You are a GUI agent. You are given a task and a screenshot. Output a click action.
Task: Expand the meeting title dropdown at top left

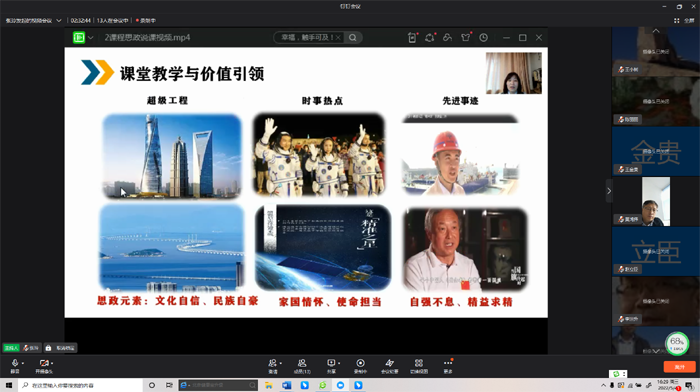pyautogui.click(x=59, y=21)
